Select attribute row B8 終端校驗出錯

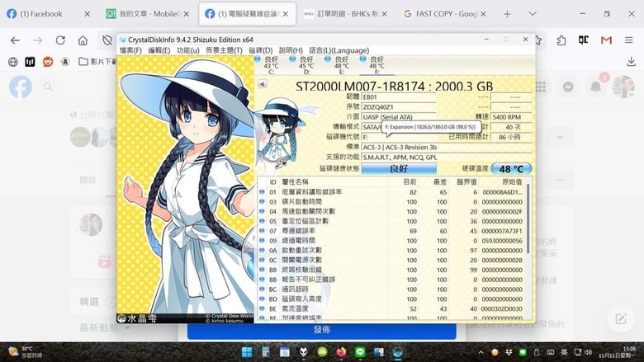(x=391, y=270)
